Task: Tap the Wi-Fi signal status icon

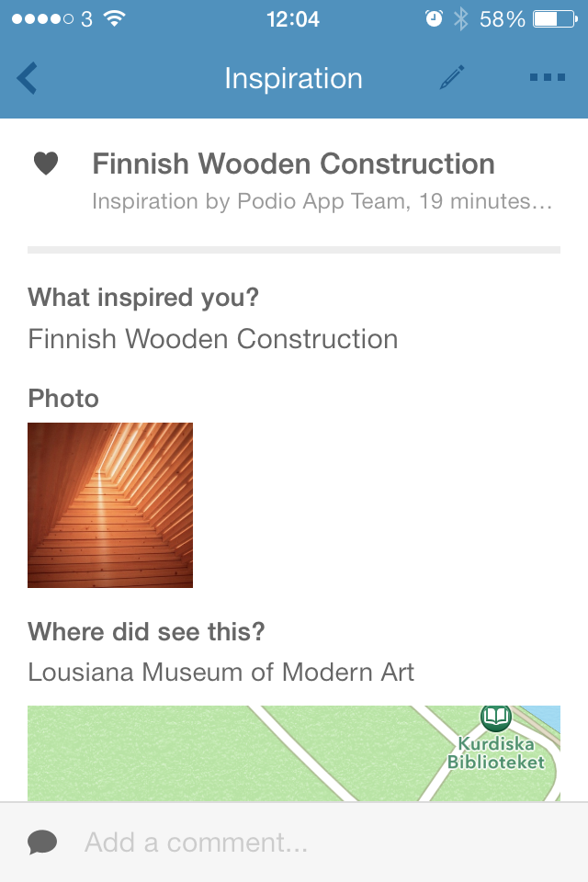Action: (115, 18)
